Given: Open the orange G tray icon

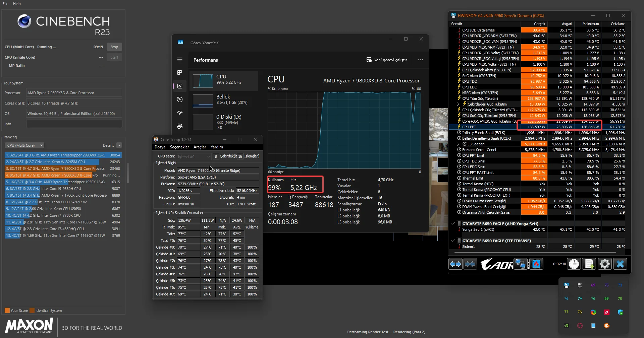Looking at the screenshot, I should tap(607, 326).
